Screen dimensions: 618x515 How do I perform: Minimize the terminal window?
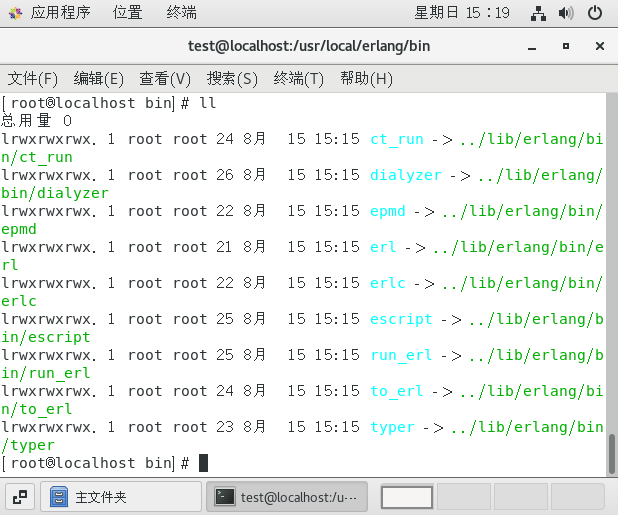(x=532, y=47)
